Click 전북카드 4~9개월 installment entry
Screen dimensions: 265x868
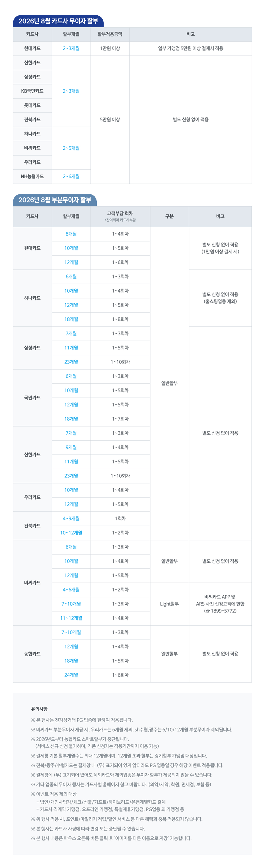pyautogui.click(x=71, y=519)
